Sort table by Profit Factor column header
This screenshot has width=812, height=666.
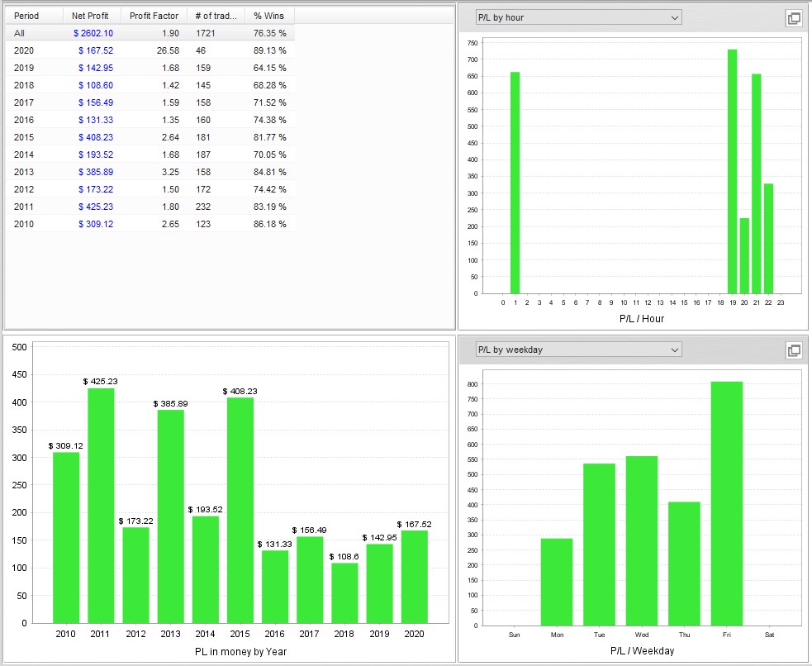154,16
